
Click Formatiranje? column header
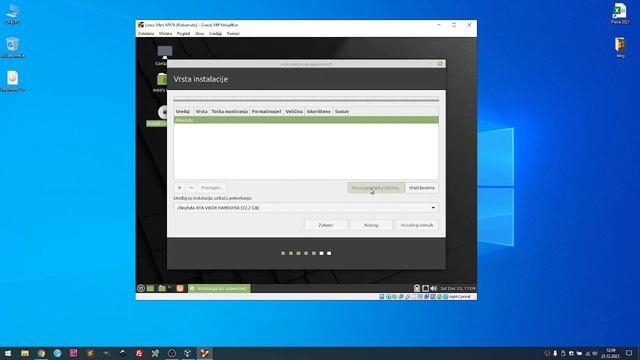tap(267, 111)
